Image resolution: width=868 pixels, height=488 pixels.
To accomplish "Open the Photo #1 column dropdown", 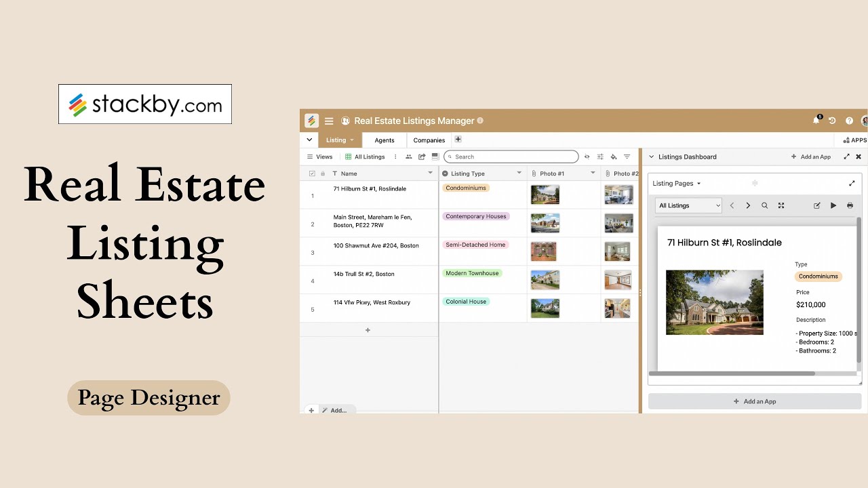I will [x=593, y=174].
